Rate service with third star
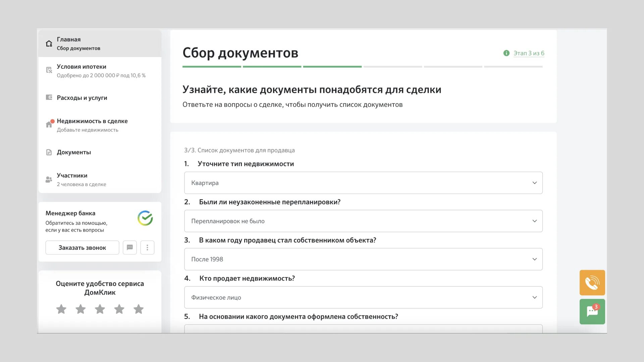 click(100, 309)
